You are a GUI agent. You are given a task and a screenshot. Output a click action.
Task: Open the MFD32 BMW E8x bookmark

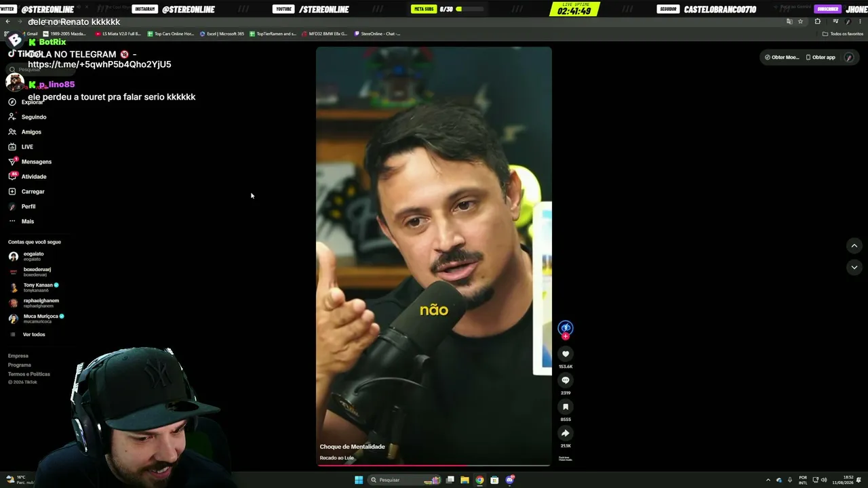coord(325,34)
